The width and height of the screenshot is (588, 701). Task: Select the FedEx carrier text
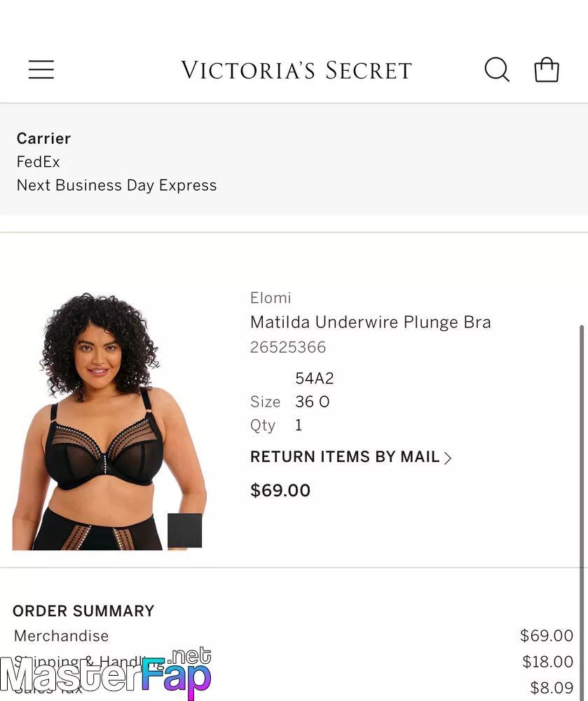(x=38, y=162)
